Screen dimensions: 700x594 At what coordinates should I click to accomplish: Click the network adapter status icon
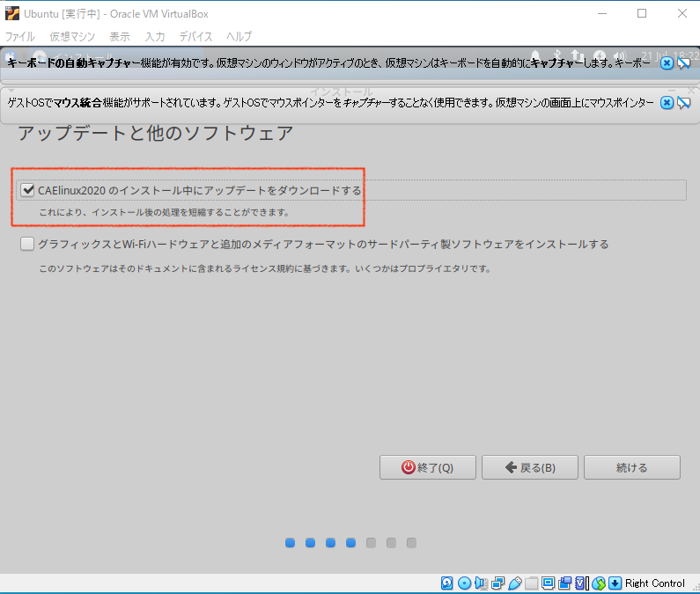point(497,583)
